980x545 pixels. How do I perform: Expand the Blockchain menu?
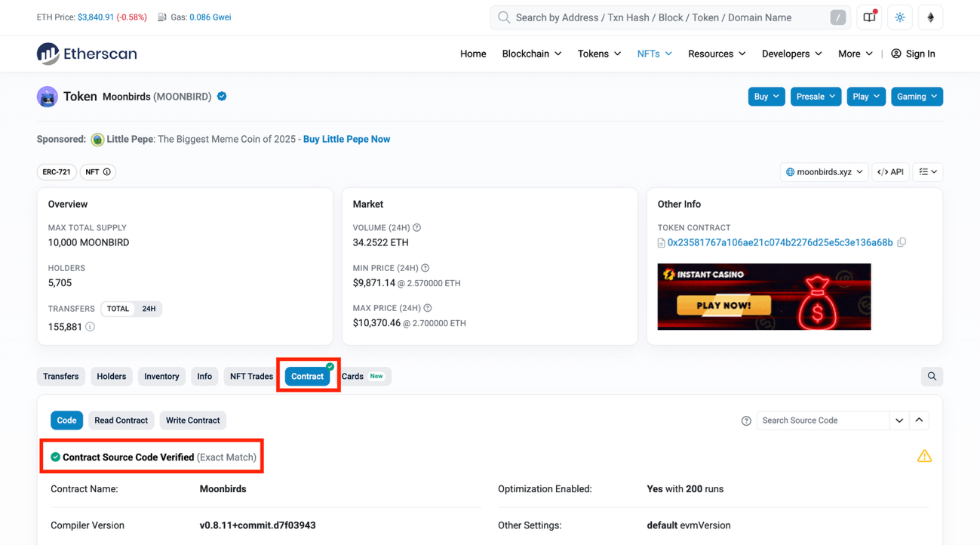click(x=532, y=54)
